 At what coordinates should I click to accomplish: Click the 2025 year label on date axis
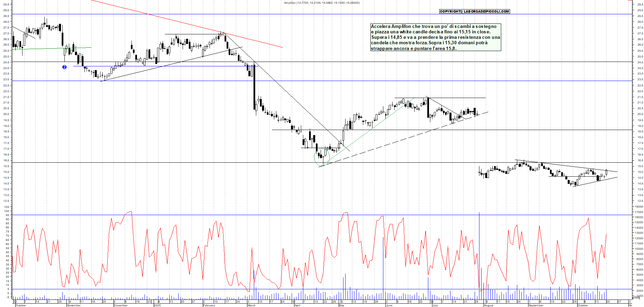(x=157, y=305)
